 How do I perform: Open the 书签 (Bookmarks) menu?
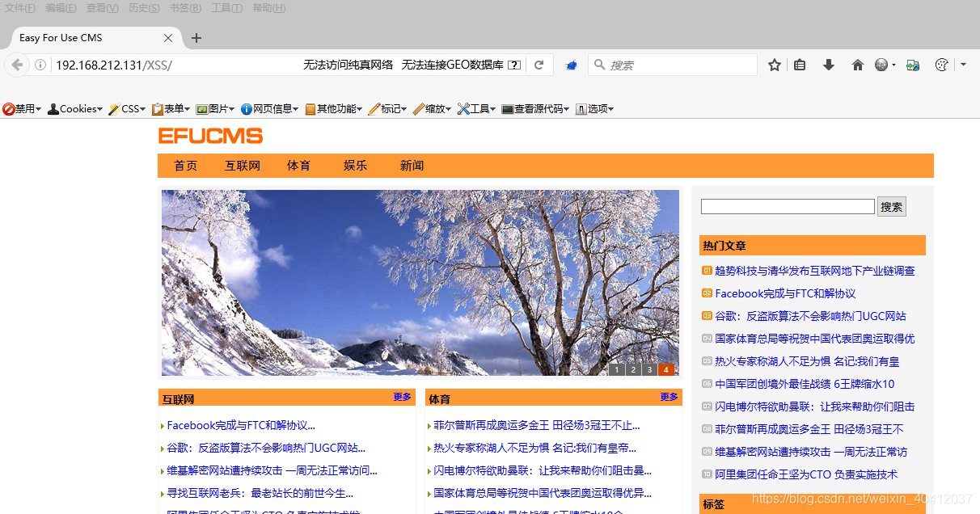click(x=184, y=8)
